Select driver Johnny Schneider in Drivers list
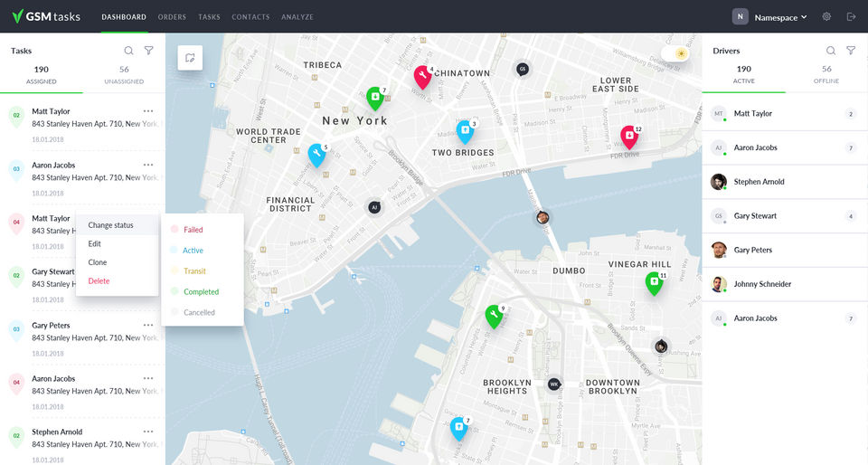The image size is (868, 465). (785, 284)
